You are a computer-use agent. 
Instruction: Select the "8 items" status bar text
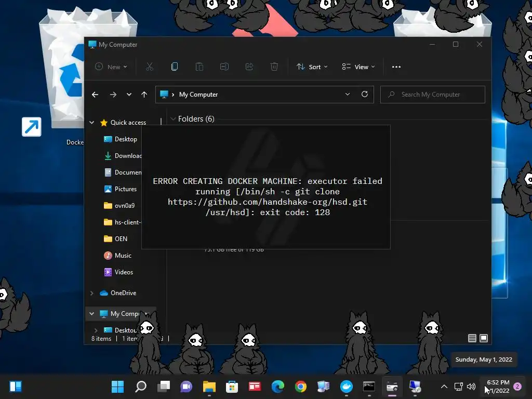(101, 339)
